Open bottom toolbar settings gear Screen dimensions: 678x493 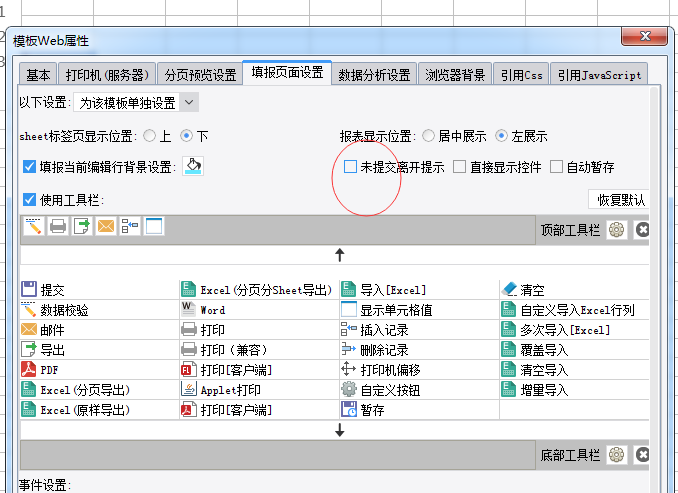click(617, 455)
